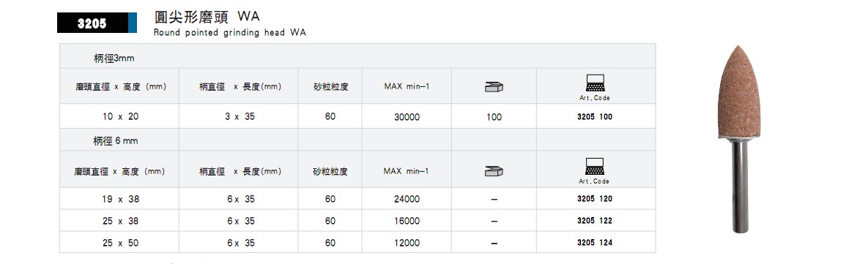The width and height of the screenshot is (868, 264).
Task: Click the 30000 max speed value
Action: click(407, 117)
